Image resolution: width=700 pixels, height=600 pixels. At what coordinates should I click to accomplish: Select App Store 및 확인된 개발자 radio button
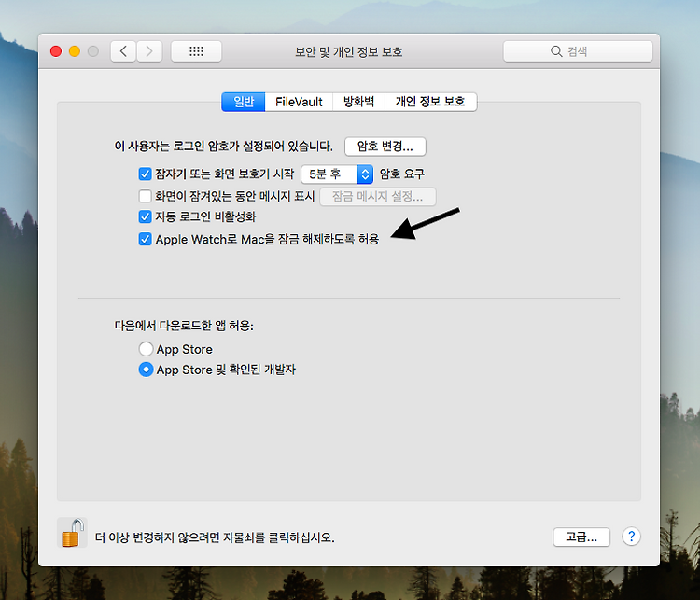point(146,370)
